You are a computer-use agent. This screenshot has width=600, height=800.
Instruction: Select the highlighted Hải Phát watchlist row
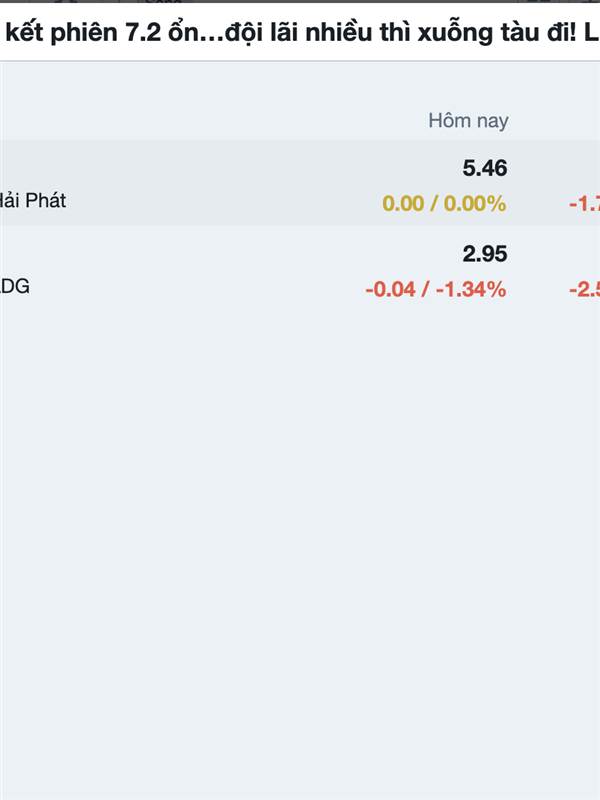click(x=300, y=183)
